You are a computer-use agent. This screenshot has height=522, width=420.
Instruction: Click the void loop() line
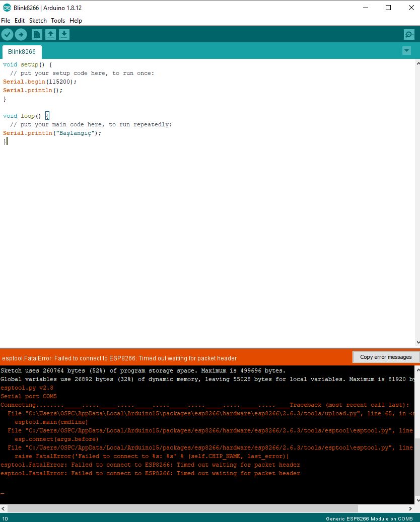26,116
